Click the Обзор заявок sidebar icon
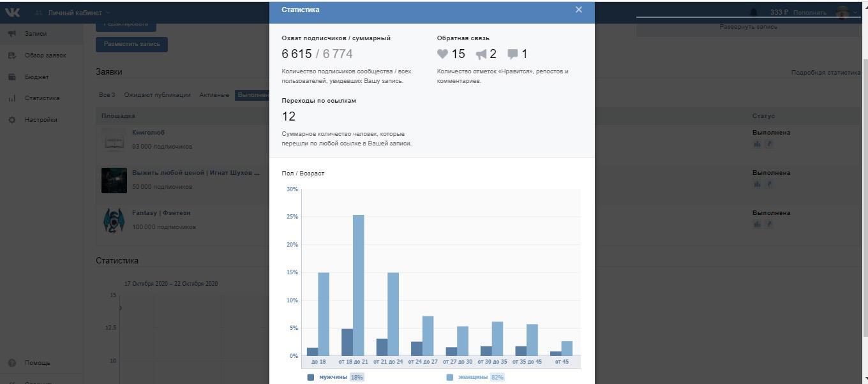868x384 pixels. coord(12,55)
